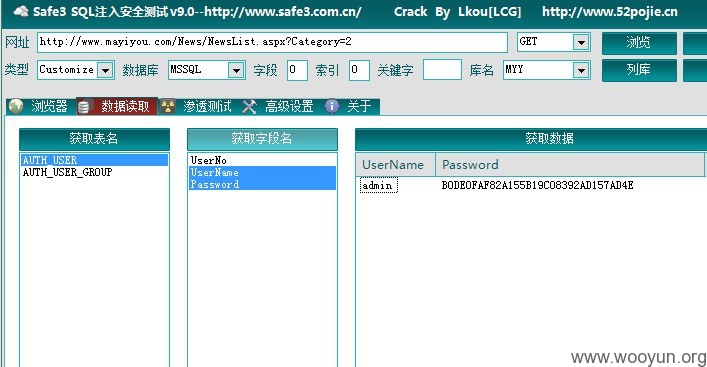The height and width of the screenshot is (367, 707).
Task: Select the AUTH_USER_GROUP table
Action: (x=94, y=172)
